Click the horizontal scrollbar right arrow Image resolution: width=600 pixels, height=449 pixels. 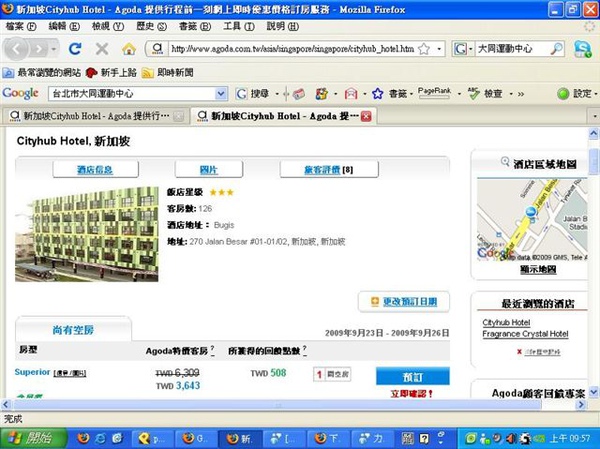click(x=581, y=404)
